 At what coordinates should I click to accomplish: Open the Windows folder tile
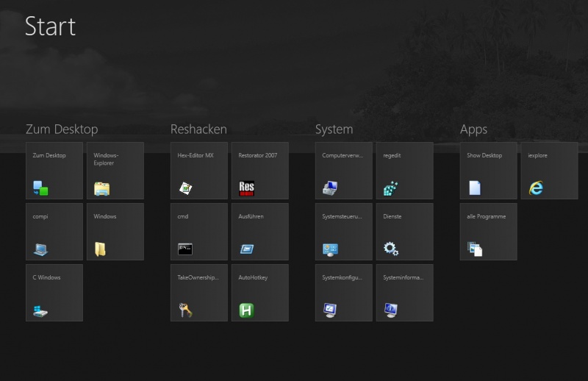(x=115, y=232)
